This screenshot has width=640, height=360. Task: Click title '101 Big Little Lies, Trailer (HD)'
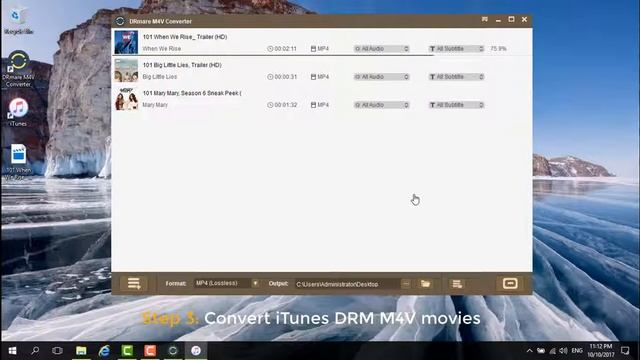coord(182,65)
